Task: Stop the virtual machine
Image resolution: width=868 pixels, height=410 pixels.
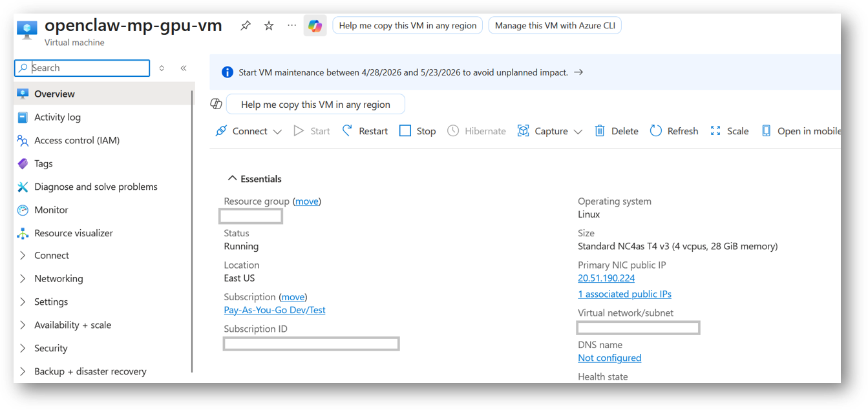Action: 418,131
